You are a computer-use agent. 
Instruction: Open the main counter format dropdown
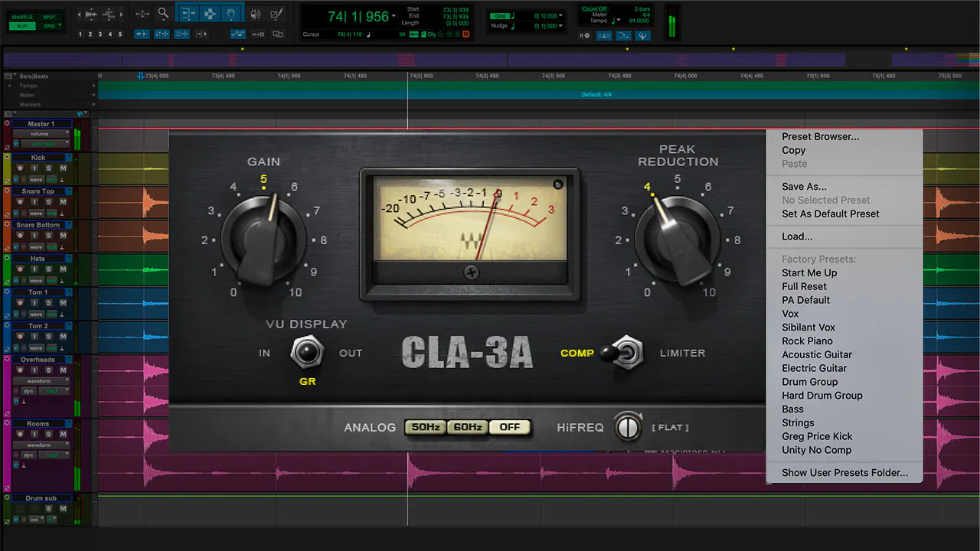click(x=394, y=17)
